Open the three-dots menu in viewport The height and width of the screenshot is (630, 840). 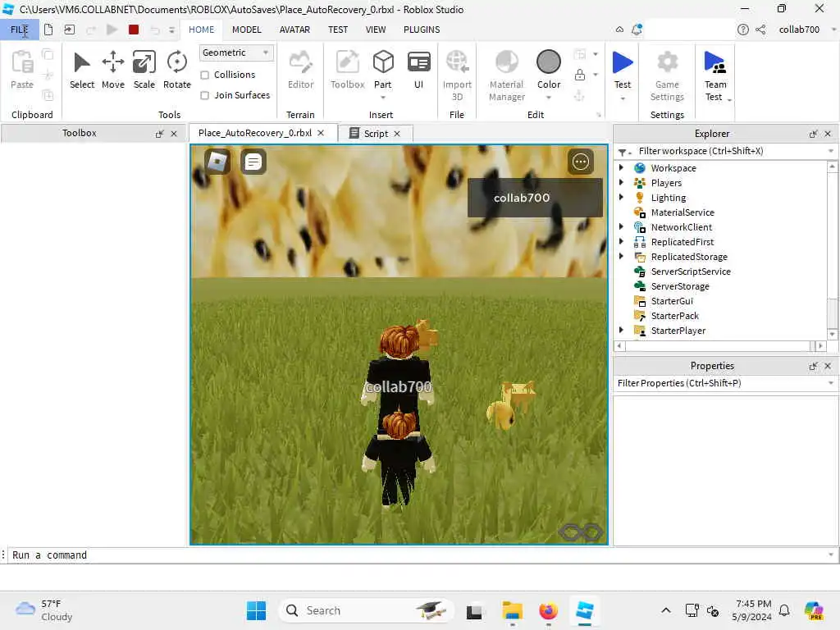(581, 162)
